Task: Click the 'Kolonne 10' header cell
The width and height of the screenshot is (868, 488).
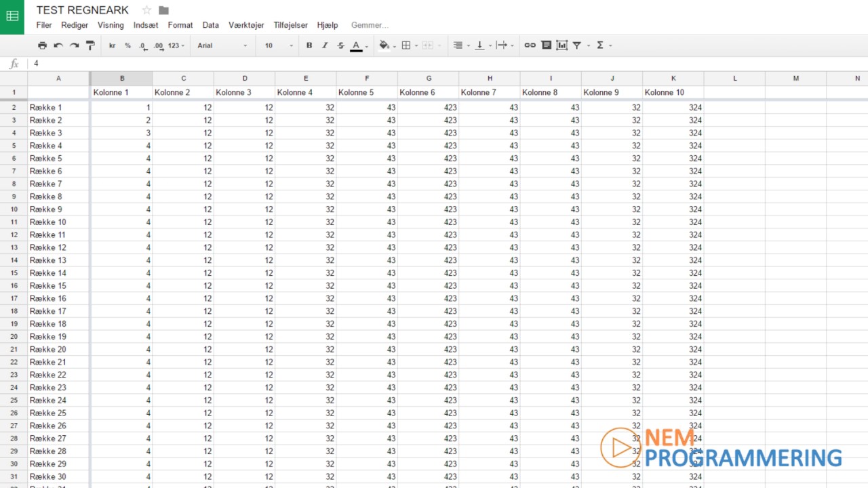Action: (x=673, y=92)
